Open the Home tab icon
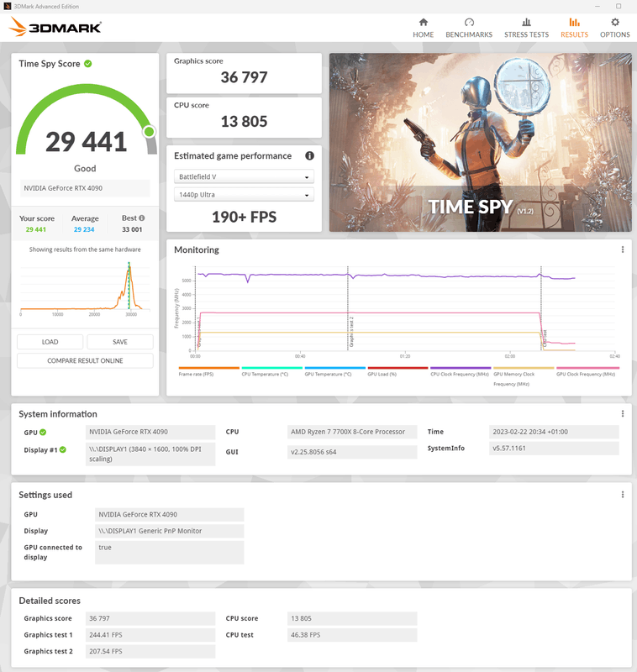This screenshot has width=637, height=672. point(423,23)
